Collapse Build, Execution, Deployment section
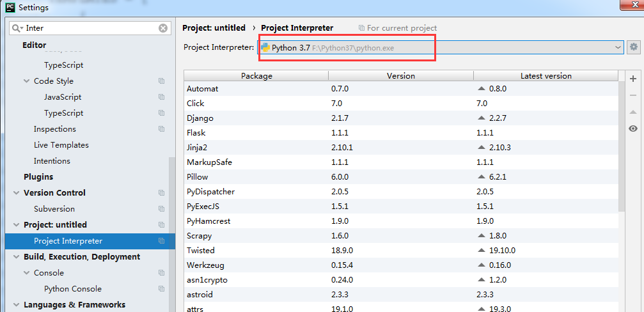 point(17,257)
